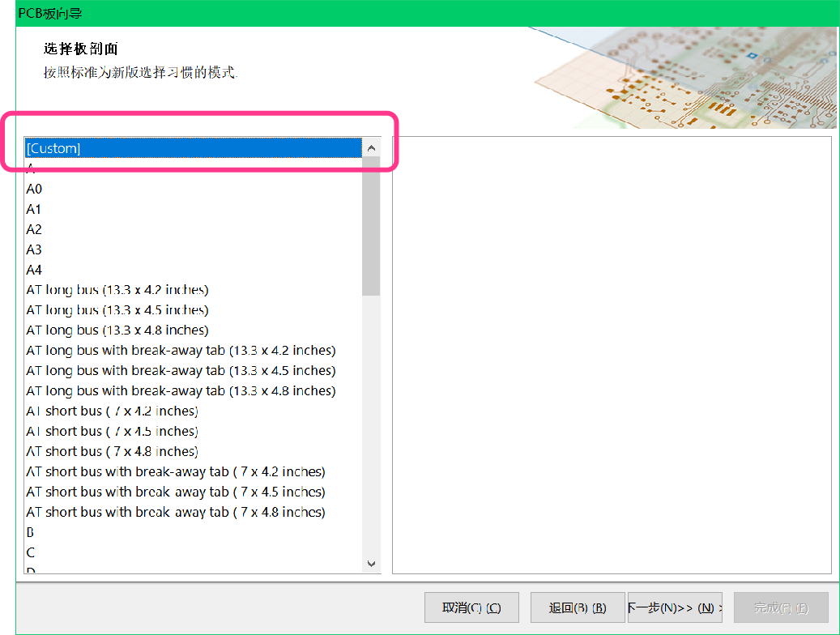
Task: Choose AT short bus (7 x 4.5 inches)
Action: tap(194, 432)
